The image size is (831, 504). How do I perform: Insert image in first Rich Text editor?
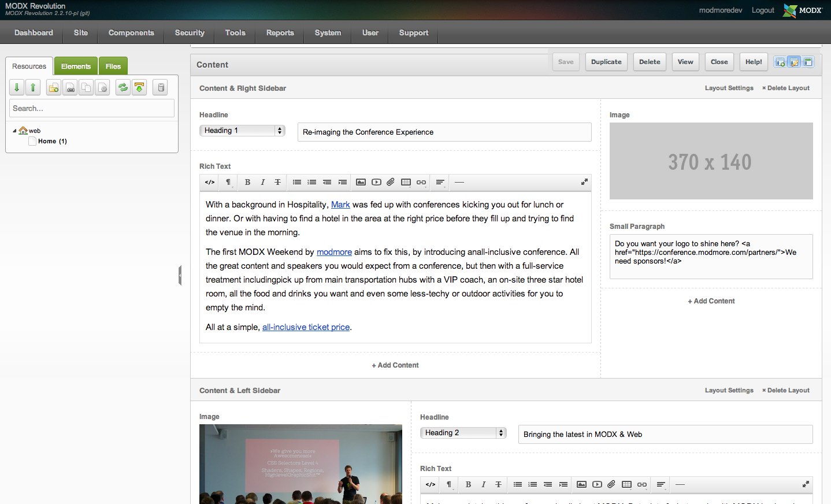point(361,182)
